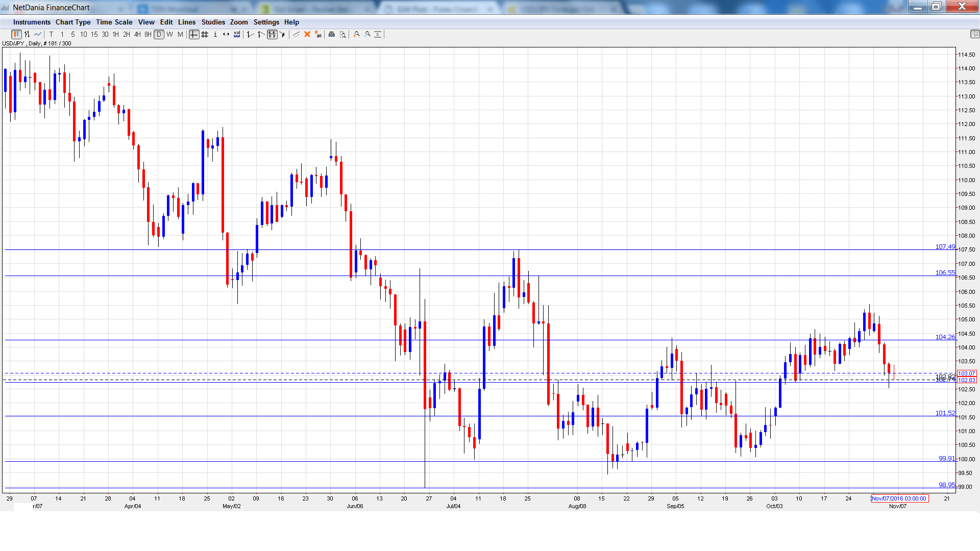The height and width of the screenshot is (551, 980).
Task: Select the candlestick chart type icon
Action: 16,34
